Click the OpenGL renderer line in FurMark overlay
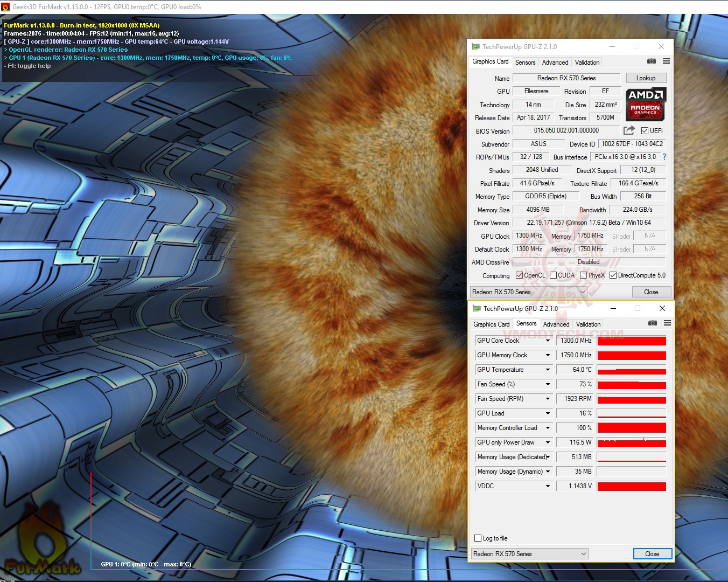The width and height of the screenshot is (728, 582). (66, 50)
